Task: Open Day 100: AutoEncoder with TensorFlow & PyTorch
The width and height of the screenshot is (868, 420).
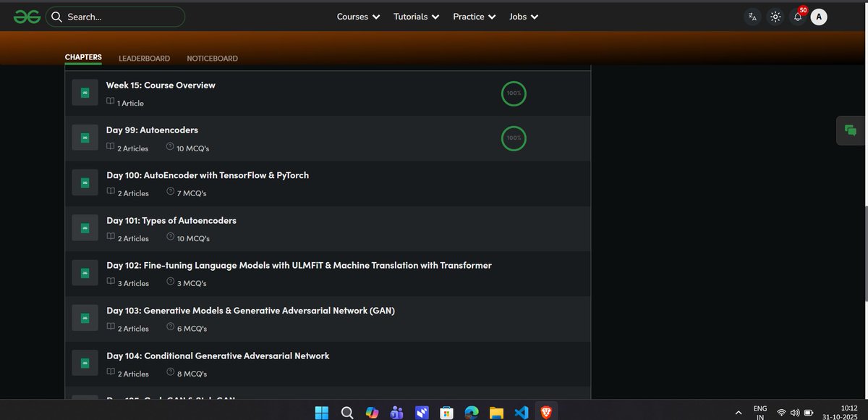Action: coord(208,175)
